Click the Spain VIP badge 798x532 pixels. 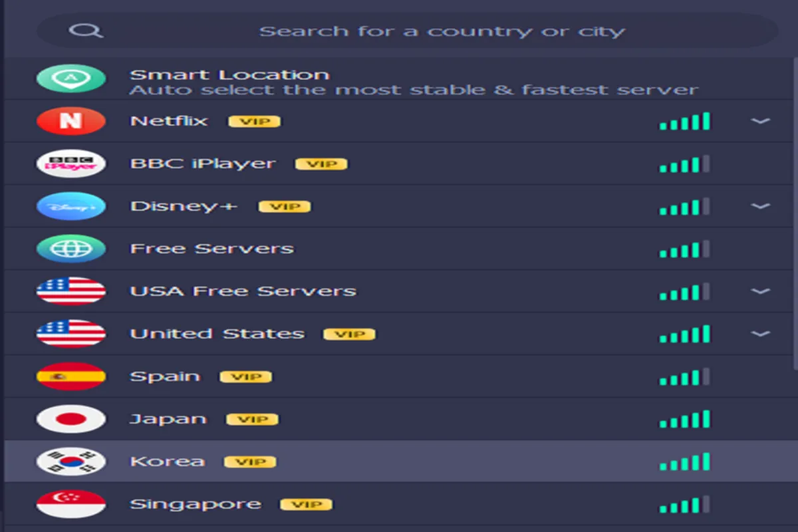pyautogui.click(x=246, y=377)
